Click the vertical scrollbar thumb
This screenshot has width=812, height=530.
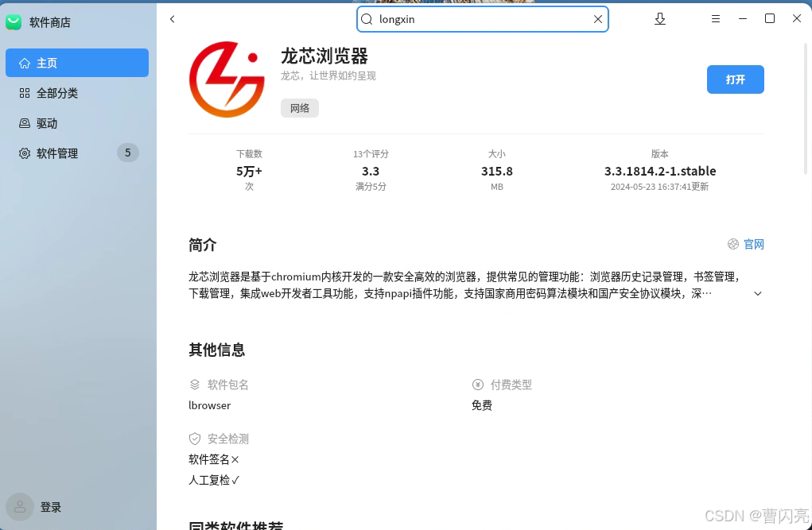pyautogui.click(x=806, y=109)
